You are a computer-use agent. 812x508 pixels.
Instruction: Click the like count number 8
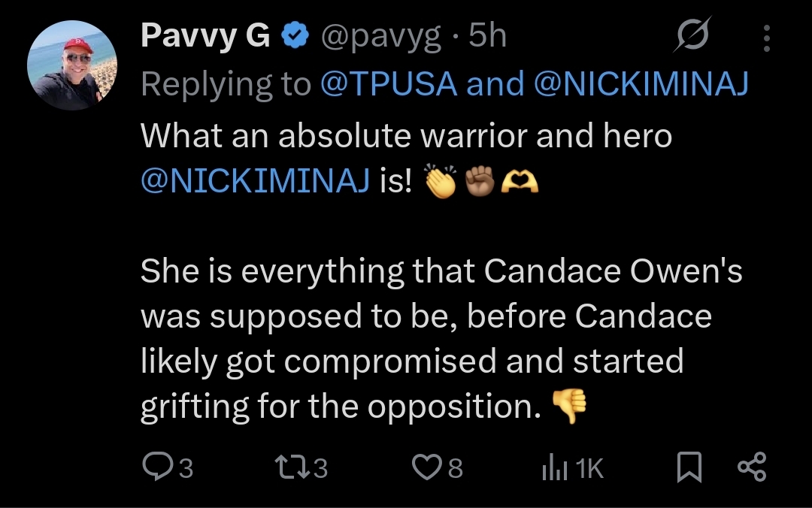456,469
